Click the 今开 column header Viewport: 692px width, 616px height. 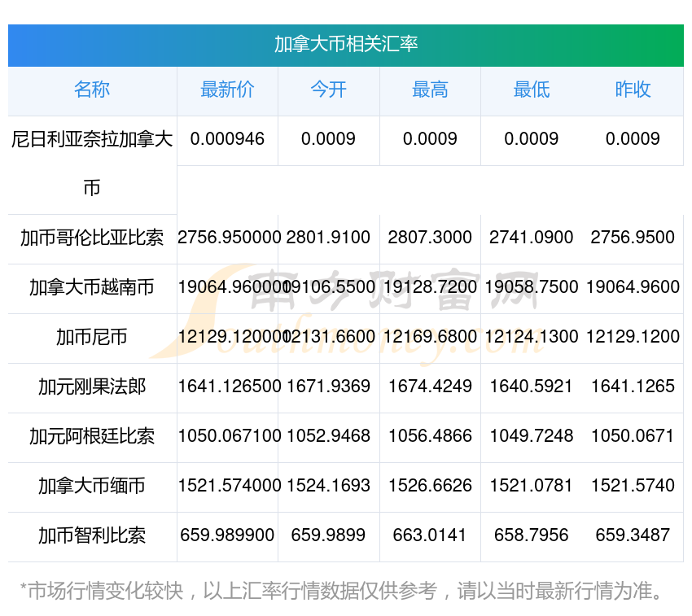[328, 90]
